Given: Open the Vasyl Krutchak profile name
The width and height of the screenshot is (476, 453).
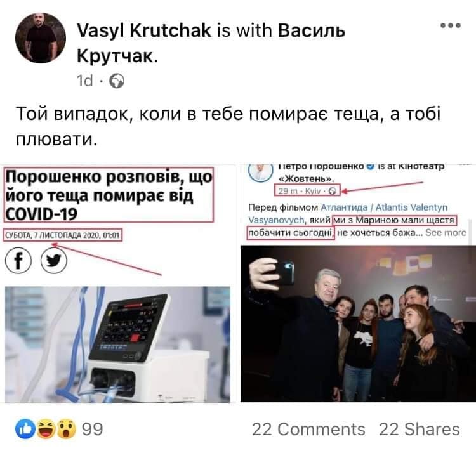Looking at the screenshot, I should pos(144,30).
